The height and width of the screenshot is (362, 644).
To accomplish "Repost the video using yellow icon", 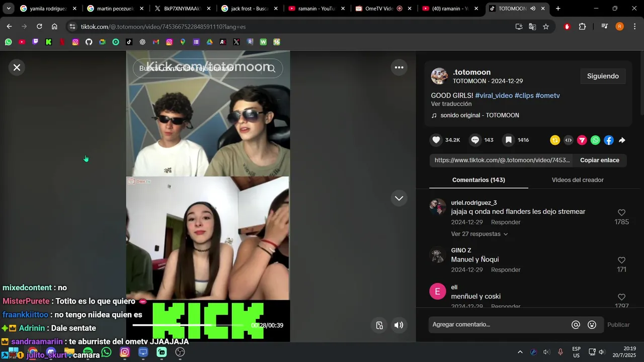I will (555, 140).
